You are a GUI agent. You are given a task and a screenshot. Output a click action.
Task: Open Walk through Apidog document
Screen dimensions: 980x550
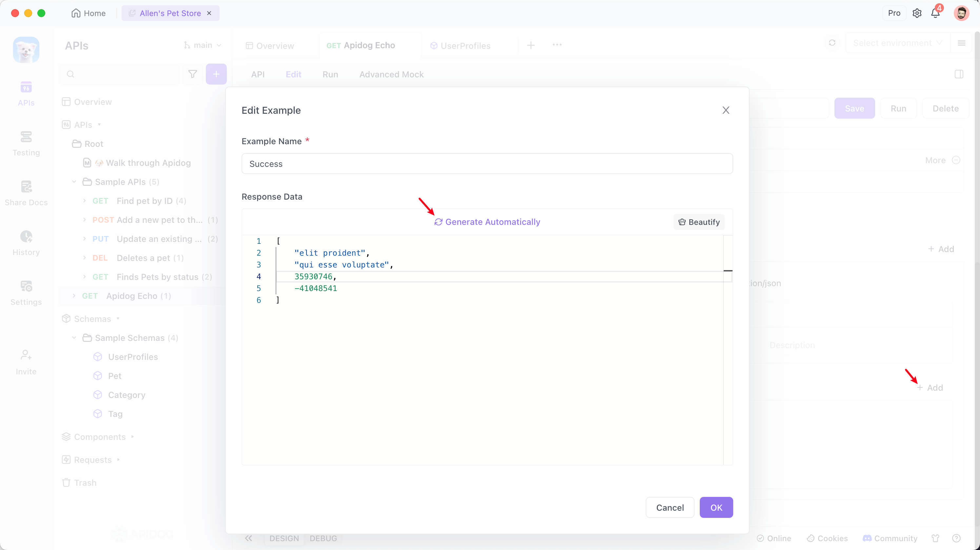tap(137, 163)
